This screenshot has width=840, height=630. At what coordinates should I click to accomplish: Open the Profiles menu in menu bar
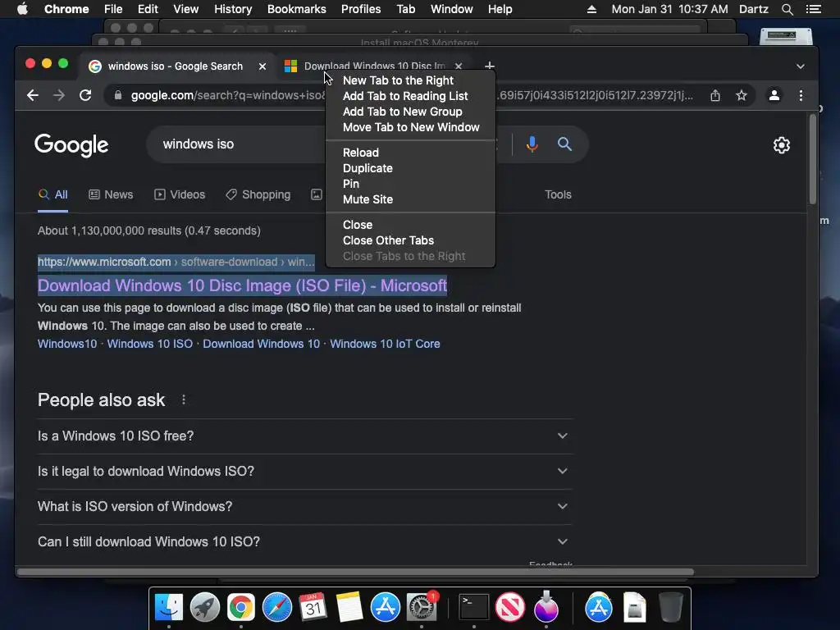(361, 9)
